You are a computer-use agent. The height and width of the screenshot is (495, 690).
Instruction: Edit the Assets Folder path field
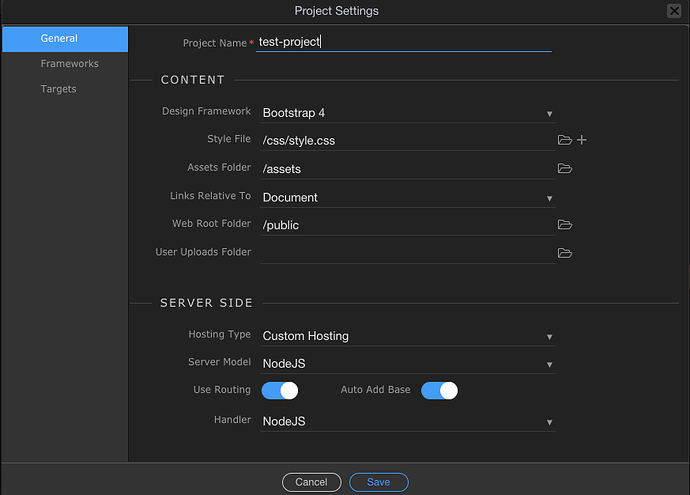click(x=407, y=169)
